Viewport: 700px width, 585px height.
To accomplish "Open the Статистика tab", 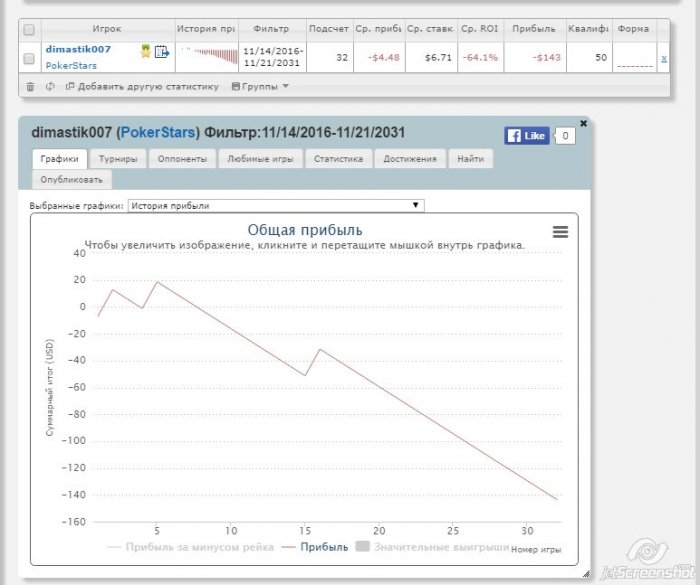I will (x=338, y=159).
